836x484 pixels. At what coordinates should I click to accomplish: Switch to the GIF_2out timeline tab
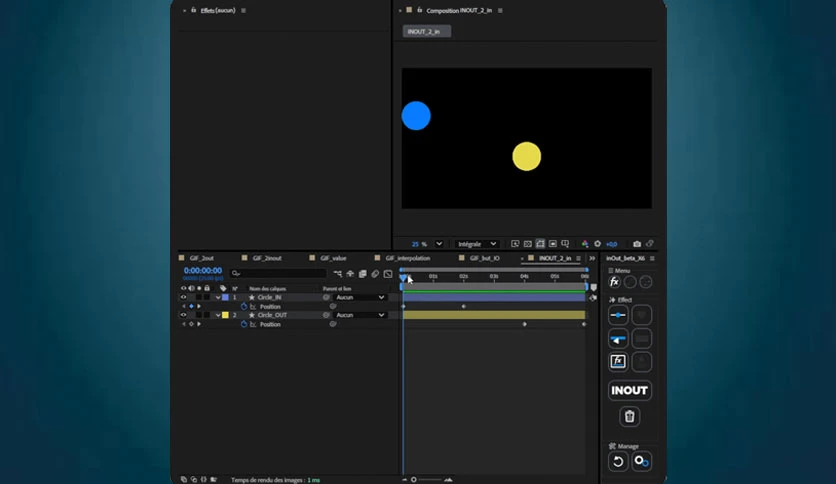click(x=202, y=258)
